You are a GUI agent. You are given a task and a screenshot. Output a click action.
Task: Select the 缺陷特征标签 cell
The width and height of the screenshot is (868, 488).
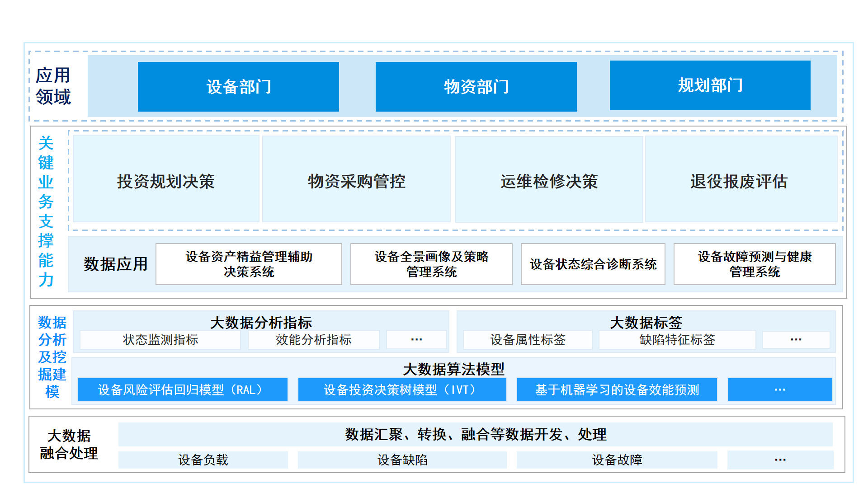(677, 340)
